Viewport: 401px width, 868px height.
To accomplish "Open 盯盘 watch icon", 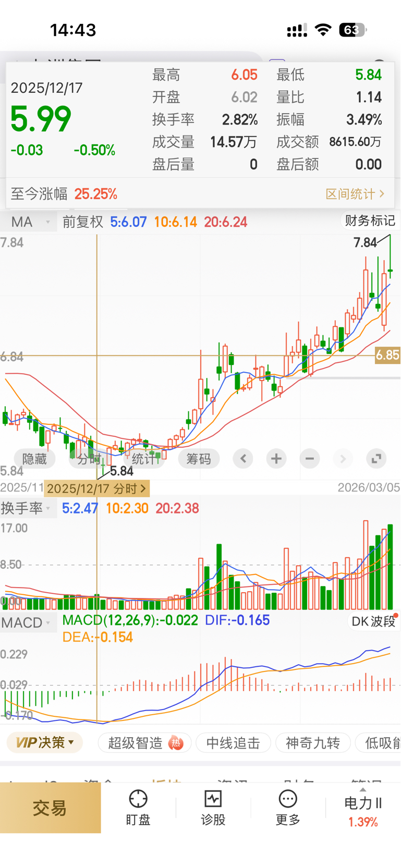I will (x=138, y=808).
